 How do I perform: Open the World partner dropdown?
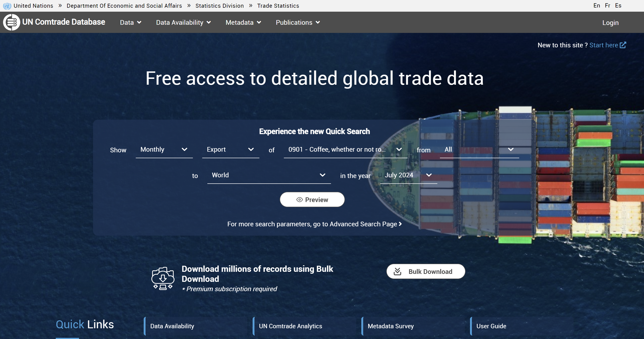click(x=268, y=175)
